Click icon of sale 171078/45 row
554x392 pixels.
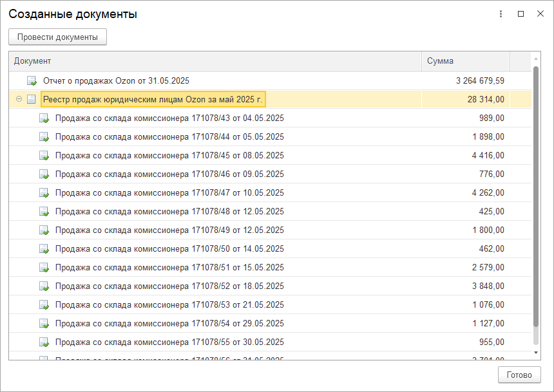(44, 156)
